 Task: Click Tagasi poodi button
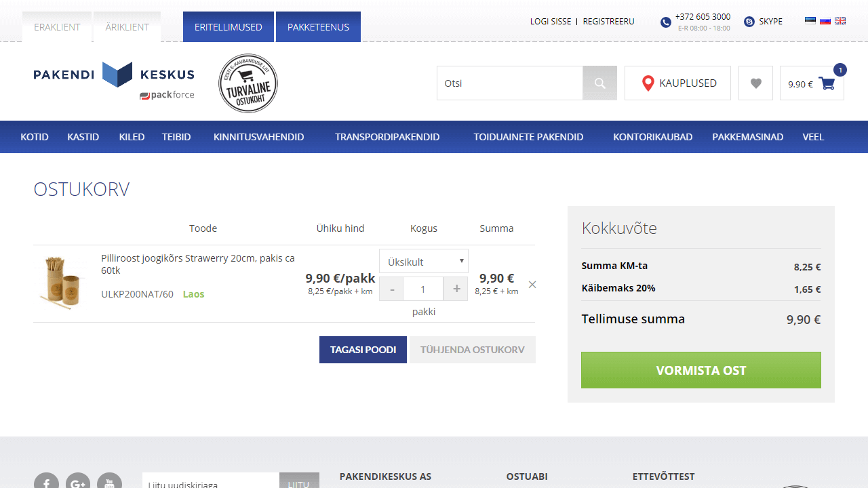363,350
